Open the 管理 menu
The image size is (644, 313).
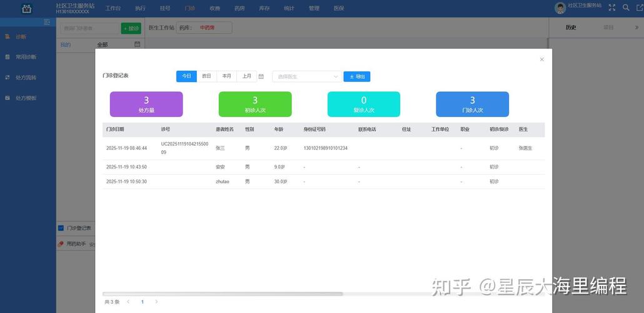click(314, 8)
